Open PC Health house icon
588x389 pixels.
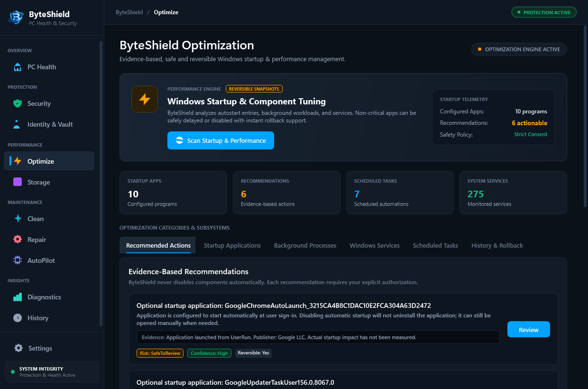(18, 67)
